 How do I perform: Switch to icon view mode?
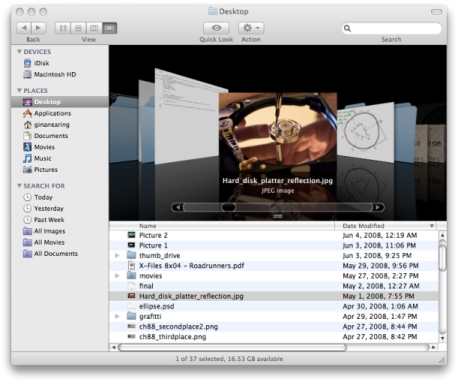(x=63, y=28)
